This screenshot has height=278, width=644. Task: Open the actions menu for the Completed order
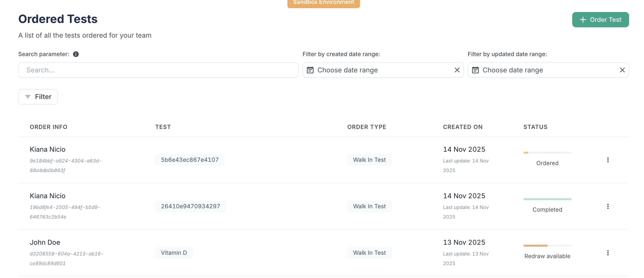click(x=608, y=206)
